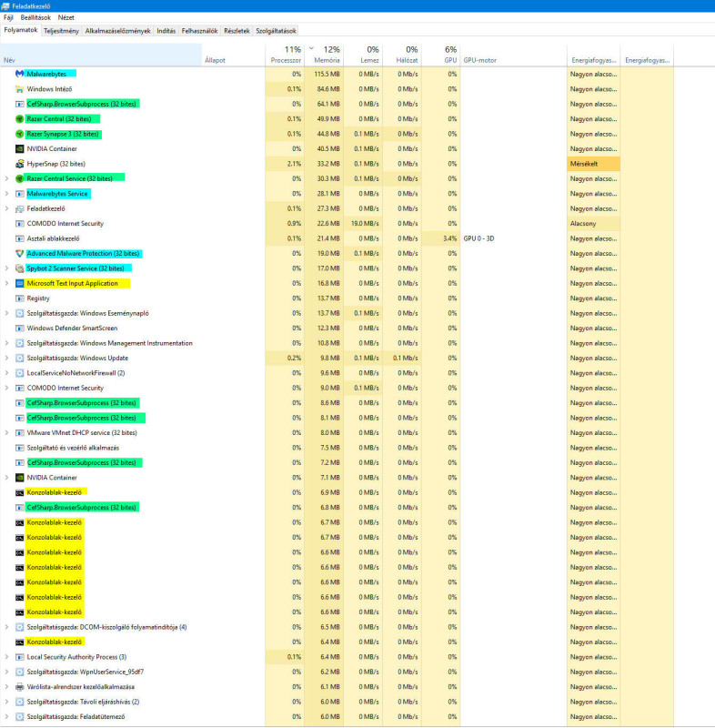Screen dimensions: 715x728
Task: Sort by the Hálózat column header
Action: (402, 55)
